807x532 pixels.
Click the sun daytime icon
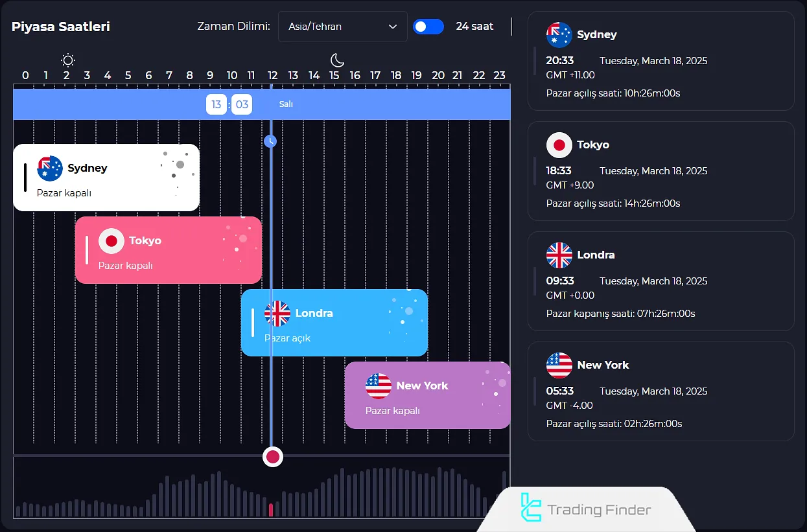67,61
